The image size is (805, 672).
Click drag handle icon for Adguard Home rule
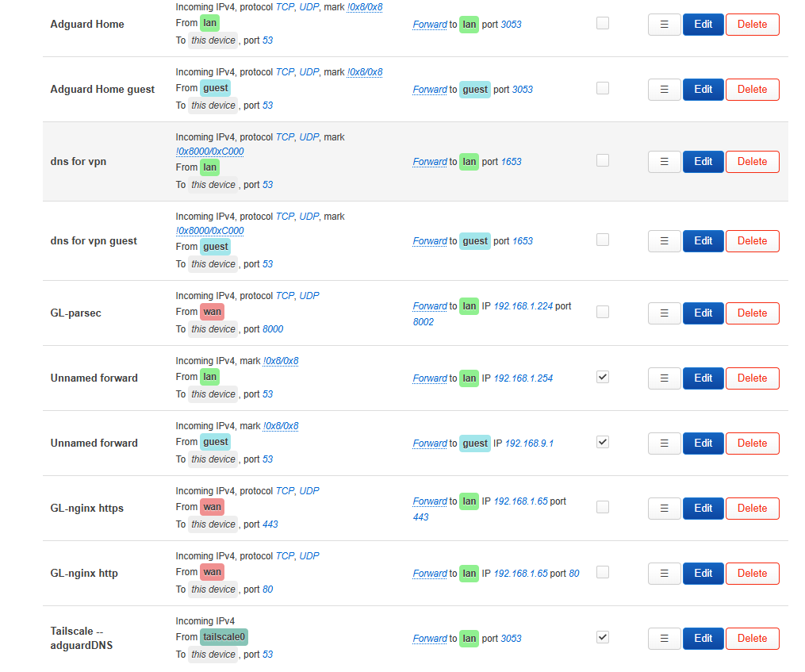coord(664,25)
